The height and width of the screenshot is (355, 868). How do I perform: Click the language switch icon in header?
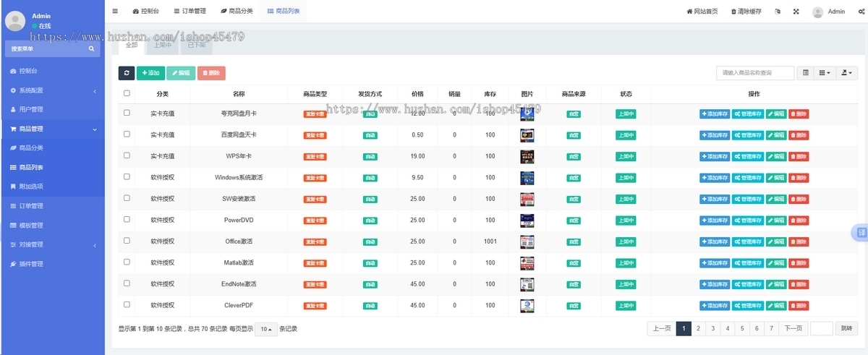point(778,12)
